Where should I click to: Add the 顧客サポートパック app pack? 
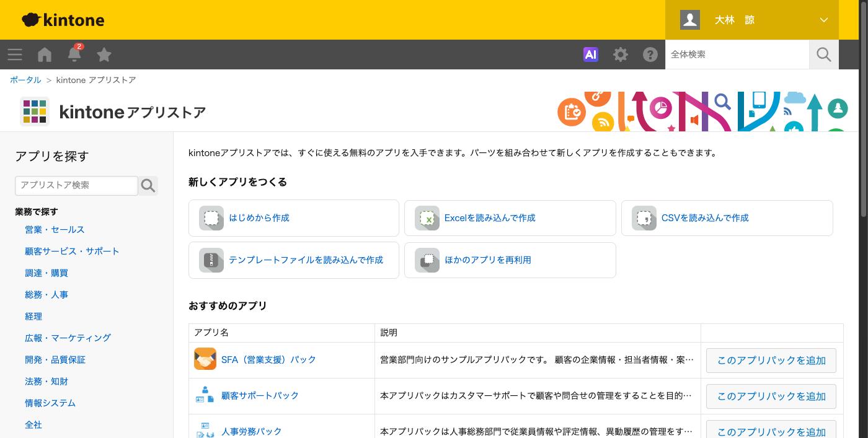(771, 396)
